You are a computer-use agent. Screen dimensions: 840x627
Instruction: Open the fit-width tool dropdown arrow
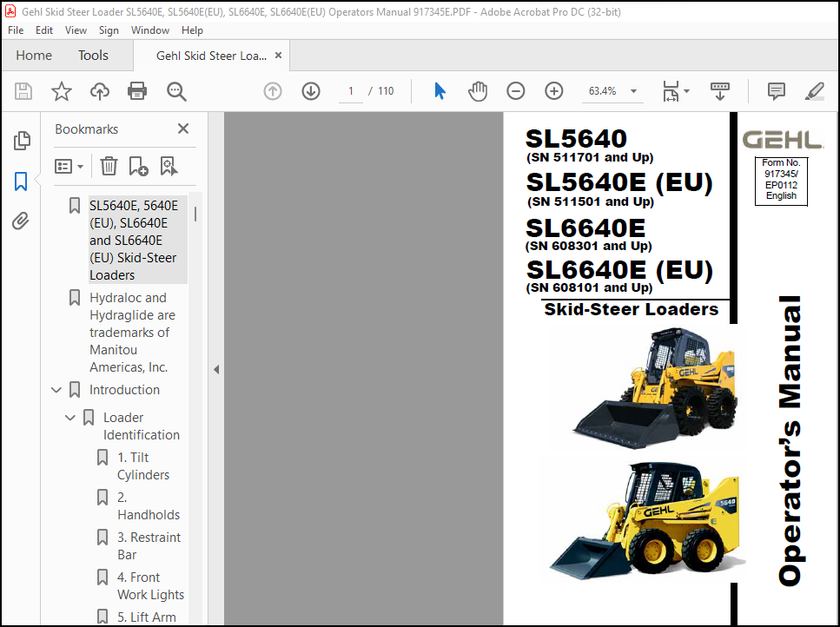click(x=687, y=91)
